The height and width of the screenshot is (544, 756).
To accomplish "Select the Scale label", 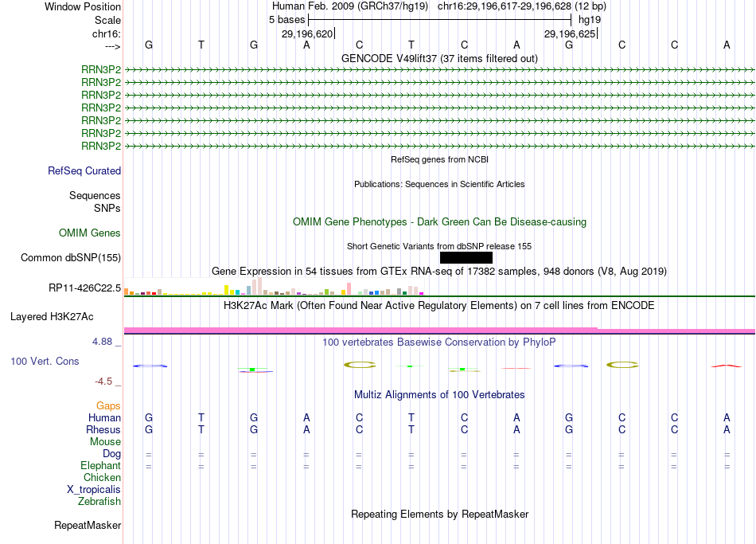I will (108, 20).
